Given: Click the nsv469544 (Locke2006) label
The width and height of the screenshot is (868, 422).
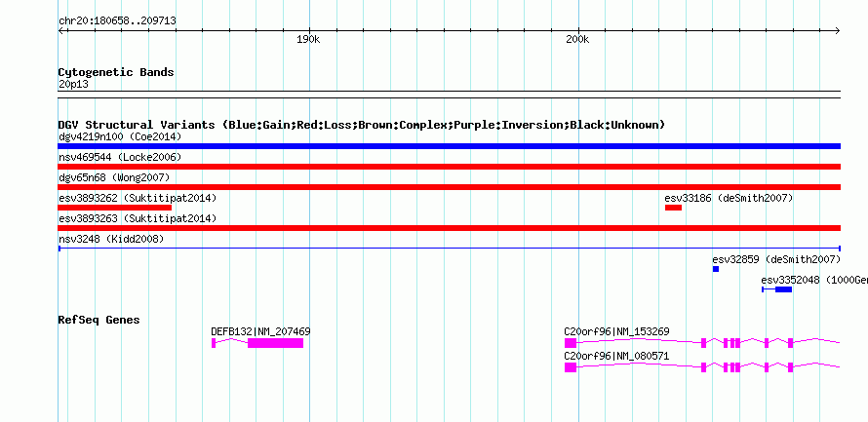Looking at the screenshot, I should [x=120, y=157].
